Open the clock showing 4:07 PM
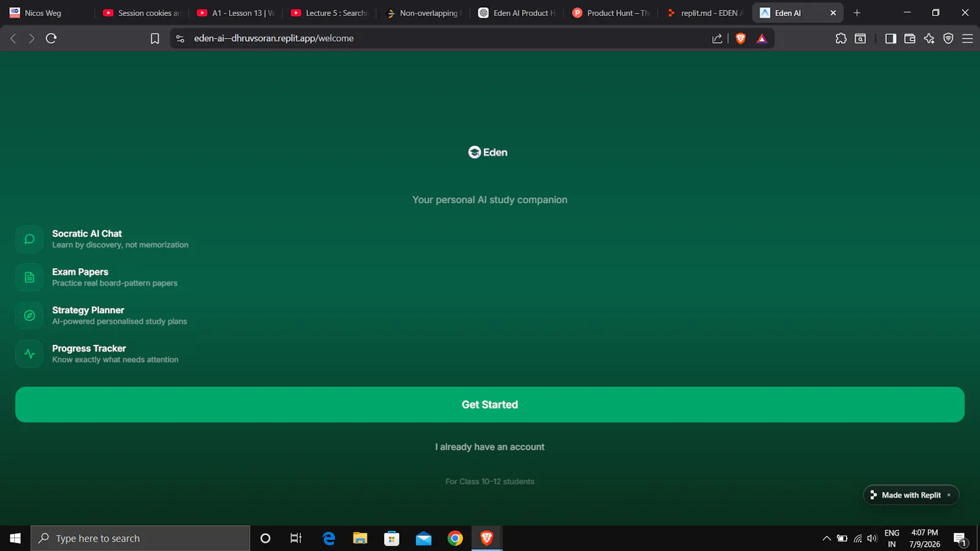This screenshot has width=980, height=551. 924,538
